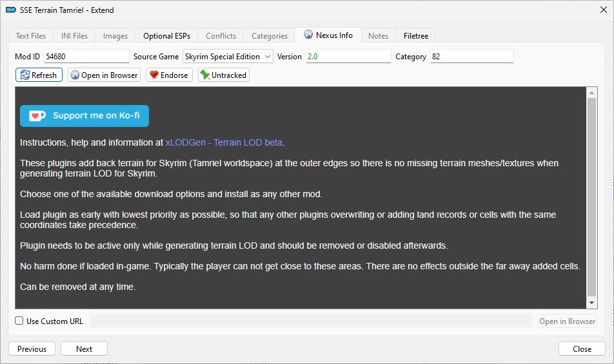Viewport: 614px width, 364px height.
Task: Click the description vertical scrollbar thumb
Action: (591, 197)
